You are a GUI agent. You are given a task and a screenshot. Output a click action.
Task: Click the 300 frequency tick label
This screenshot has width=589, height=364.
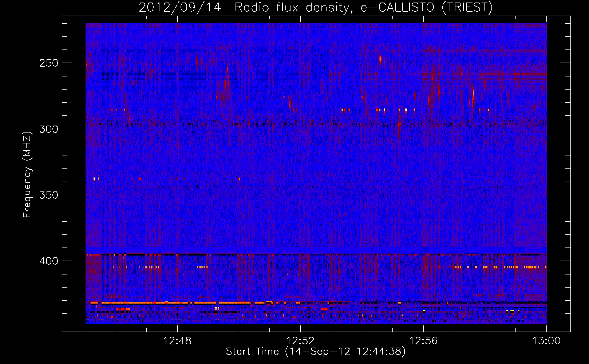pyautogui.click(x=49, y=129)
